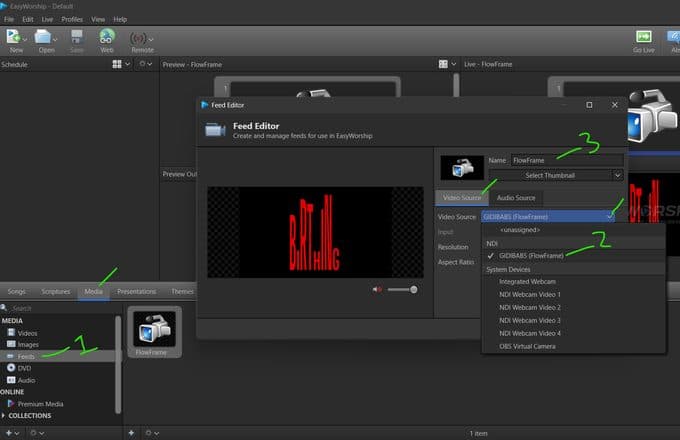This screenshot has height=440, width=680.
Task: Click the New toolbar icon
Action: point(13,37)
